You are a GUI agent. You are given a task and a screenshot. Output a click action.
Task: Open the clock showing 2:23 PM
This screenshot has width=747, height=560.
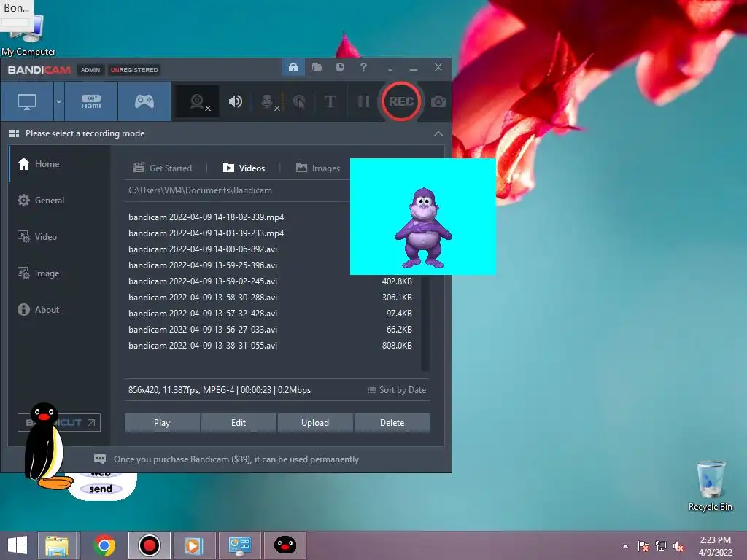(x=715, y=546)
